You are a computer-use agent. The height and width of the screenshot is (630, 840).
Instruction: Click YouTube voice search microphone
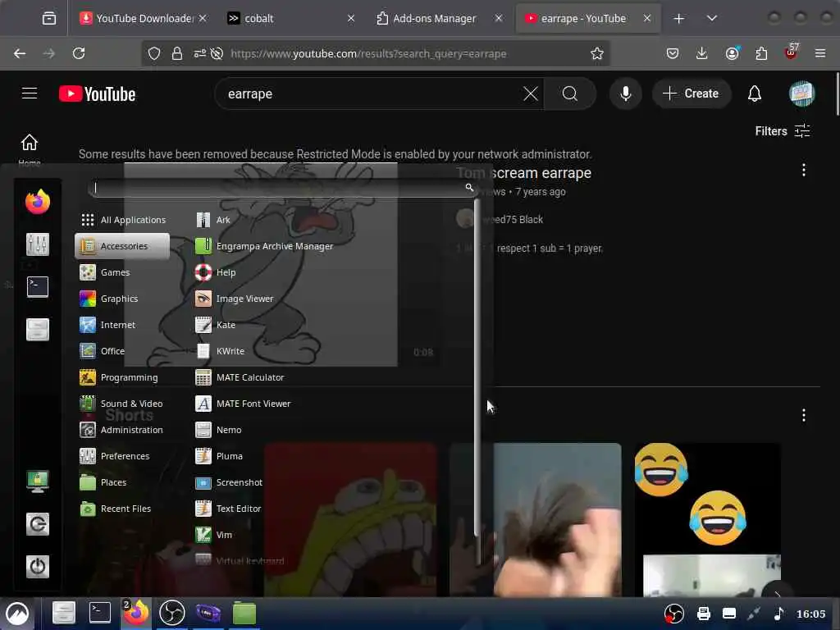[x=625, y=94]
